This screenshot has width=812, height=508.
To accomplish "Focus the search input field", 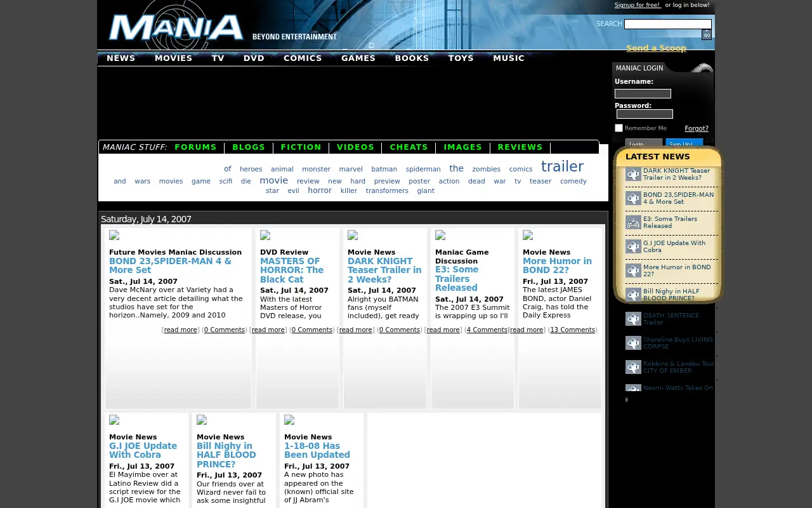I will (668, 24).
